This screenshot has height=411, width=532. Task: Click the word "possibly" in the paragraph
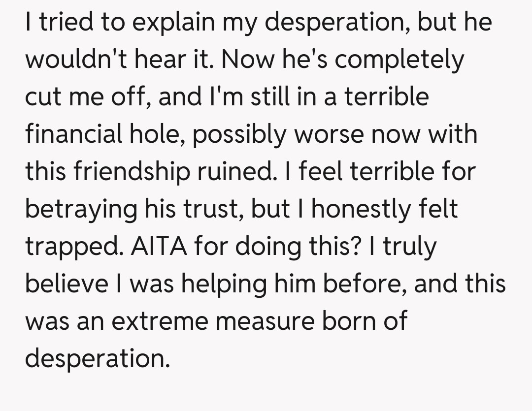[239, 134]
